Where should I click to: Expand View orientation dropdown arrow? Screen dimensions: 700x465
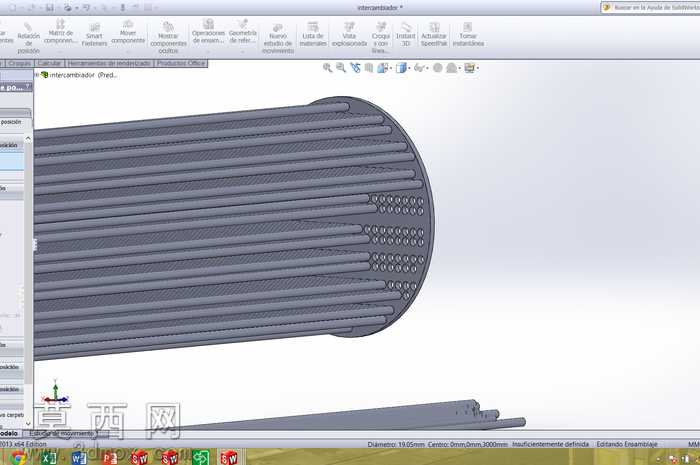click(x=391, y=68)
